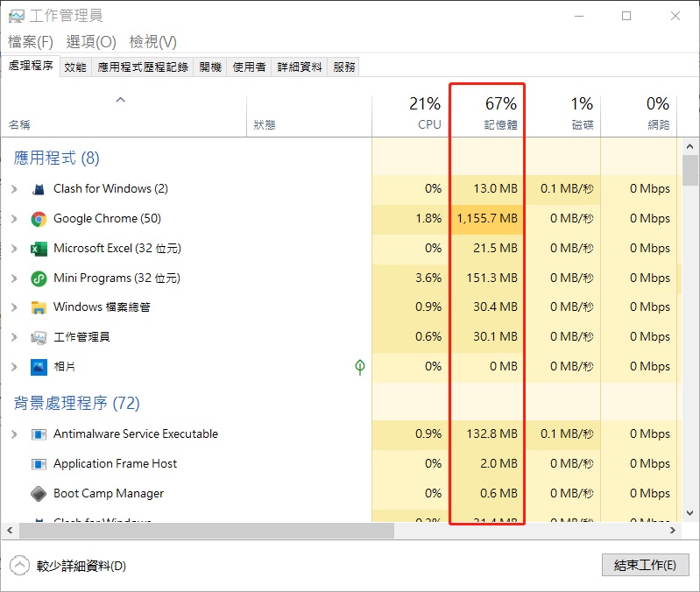Click the 工作管理員 row icon
The width and height of the screenshot is (700, 592).
(x=39, y=337)
